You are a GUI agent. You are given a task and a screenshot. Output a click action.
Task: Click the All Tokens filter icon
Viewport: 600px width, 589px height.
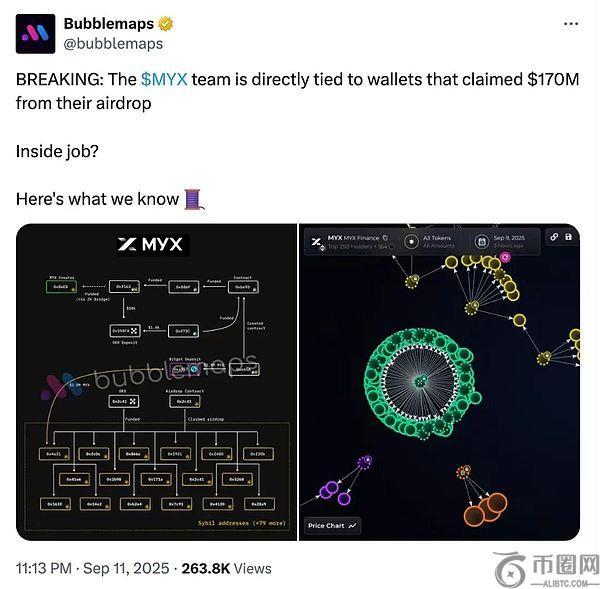click(411, 241)
